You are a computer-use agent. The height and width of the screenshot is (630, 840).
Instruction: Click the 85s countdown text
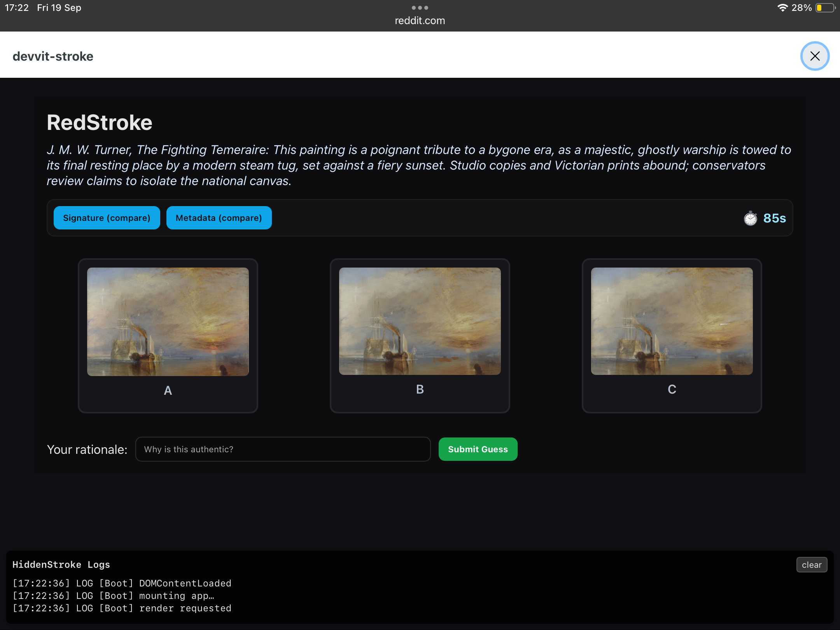click(x=774, y=218)
